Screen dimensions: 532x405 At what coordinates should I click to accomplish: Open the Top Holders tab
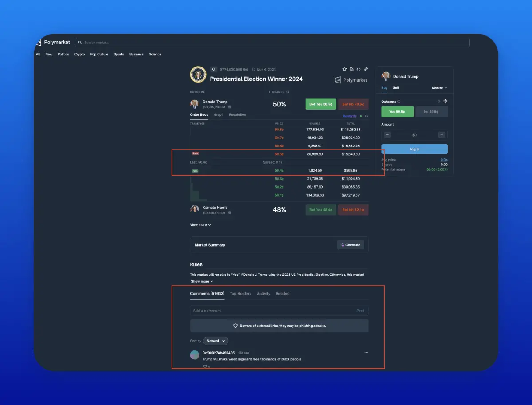tap(240, 294)
